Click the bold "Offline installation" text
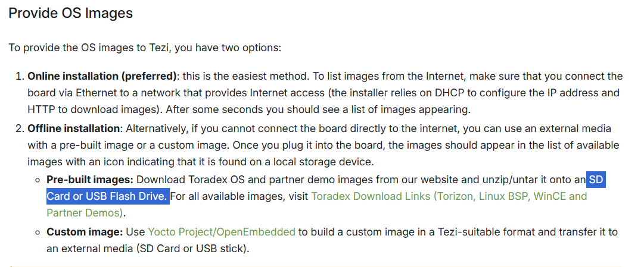 pyautogui.click(x=73, y=128)
